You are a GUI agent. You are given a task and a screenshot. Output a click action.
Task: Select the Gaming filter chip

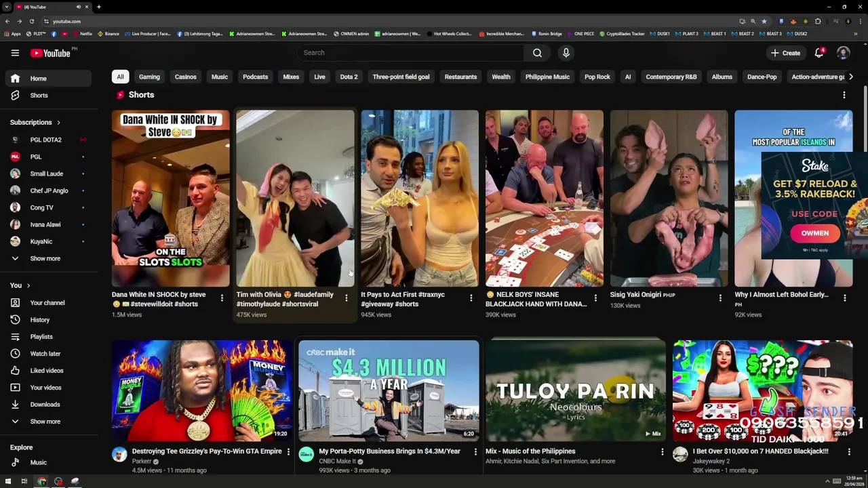pyautogui.click(x=149, y=77)
